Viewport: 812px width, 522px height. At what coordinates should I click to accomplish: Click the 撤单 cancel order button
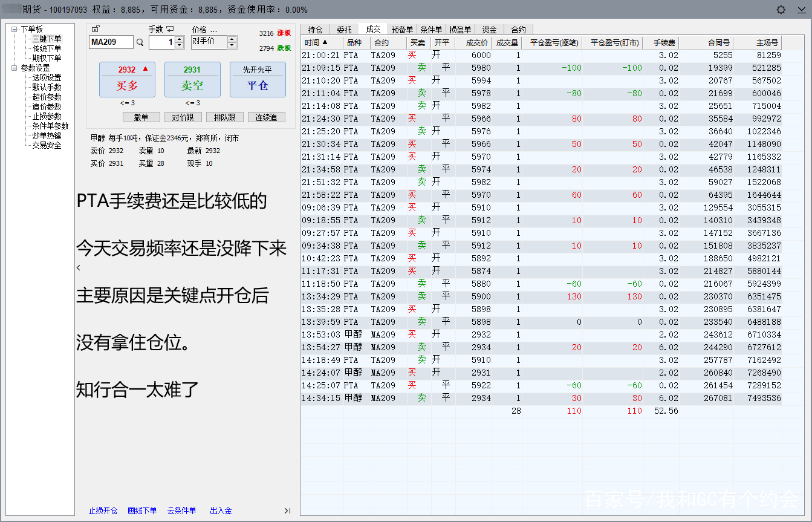(141, 117)
